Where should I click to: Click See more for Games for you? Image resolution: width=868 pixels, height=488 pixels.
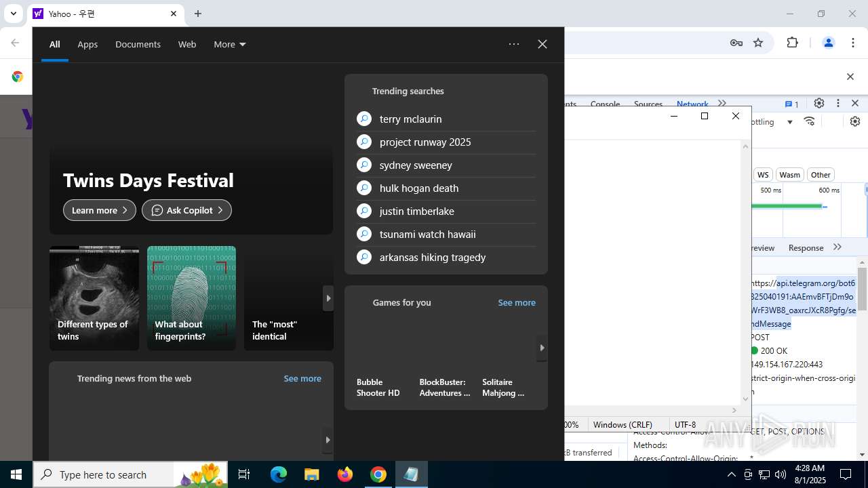pos(517,302)
